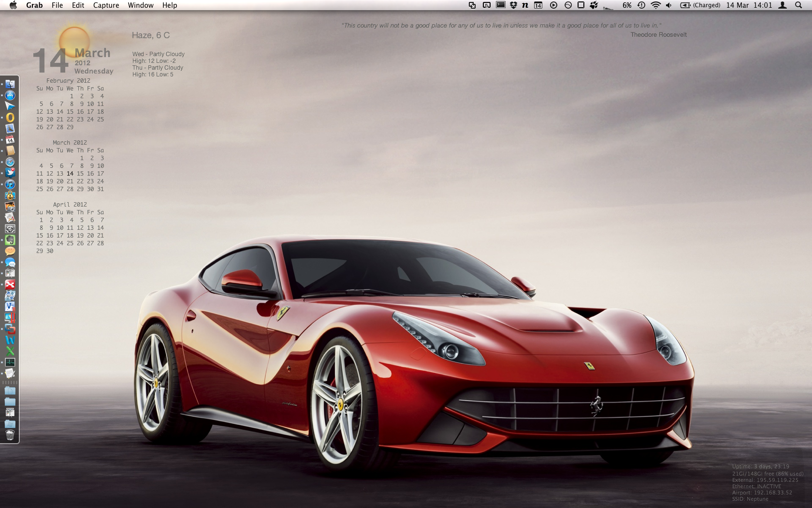Open Finder from the Dock
This screenshot has height=508, width=812.
pos(10,84)
